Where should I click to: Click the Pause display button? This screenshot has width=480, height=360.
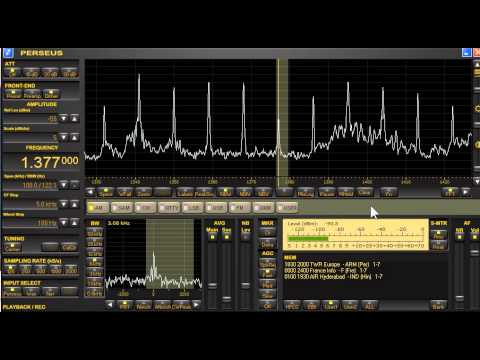click(327, 192)
